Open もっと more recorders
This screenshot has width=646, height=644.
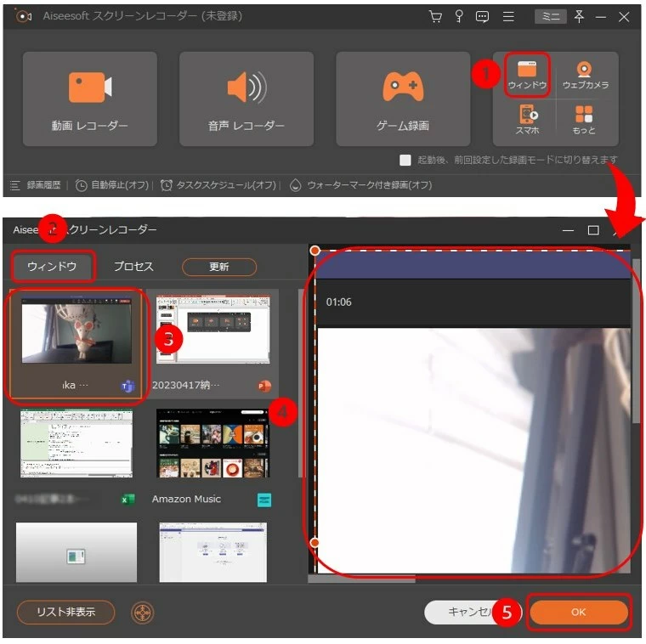coord(584,120)
